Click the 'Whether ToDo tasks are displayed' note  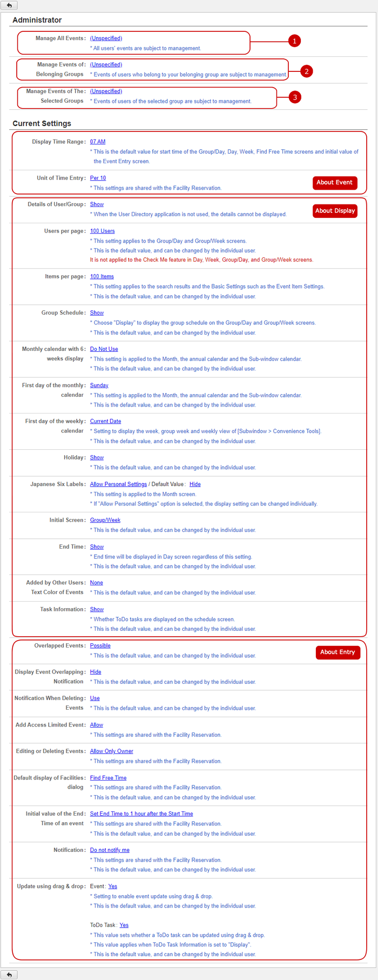(x=163, y=619)
